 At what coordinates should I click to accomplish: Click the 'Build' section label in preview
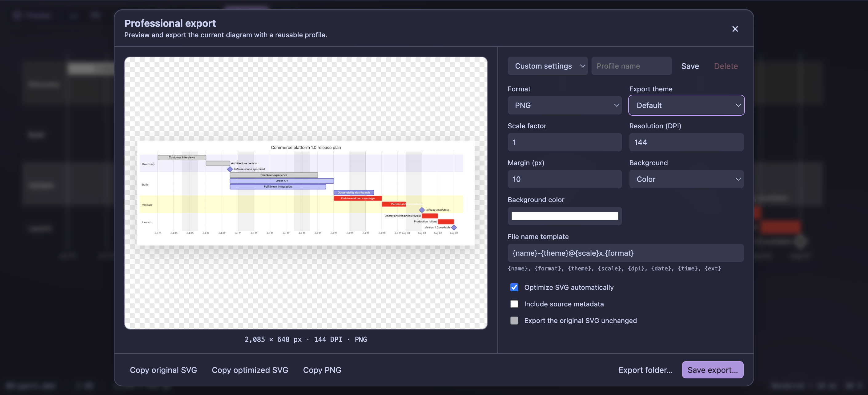point(145,185)
